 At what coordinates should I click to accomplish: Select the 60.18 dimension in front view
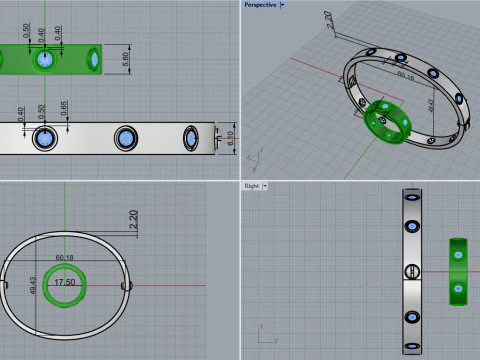[64, 258]
